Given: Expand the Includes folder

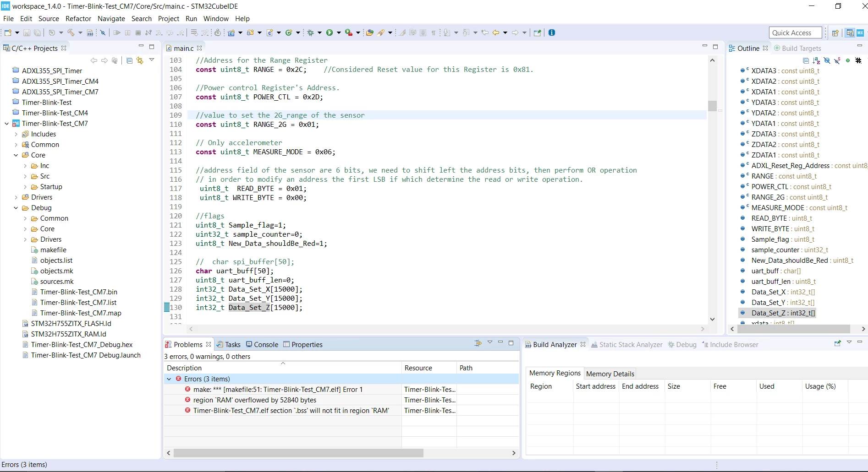Looking at the screenshot, I should (16, 134).
